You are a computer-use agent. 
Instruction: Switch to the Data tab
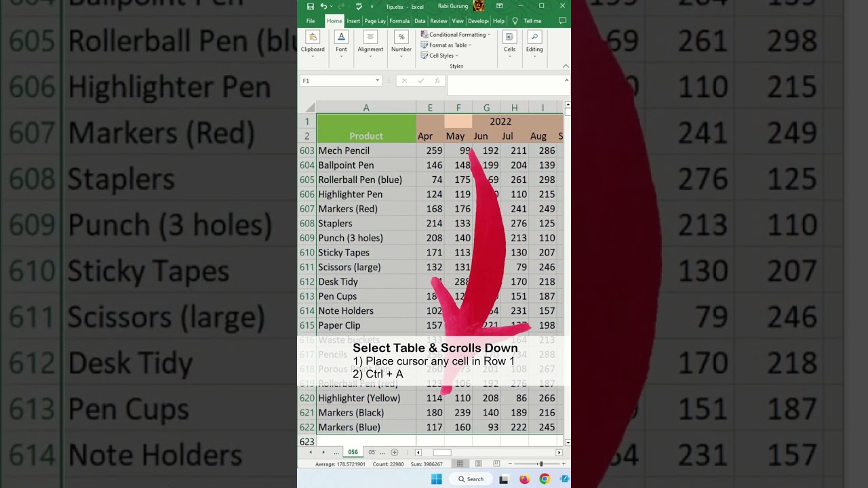tap(420, 21)
